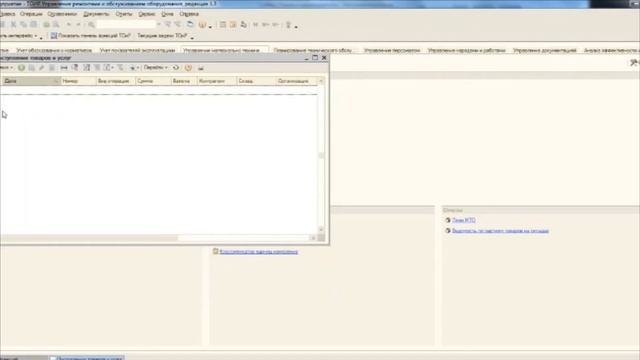
Task: Switch to Управление персоналом tab
Action: (x=392, y=50)
